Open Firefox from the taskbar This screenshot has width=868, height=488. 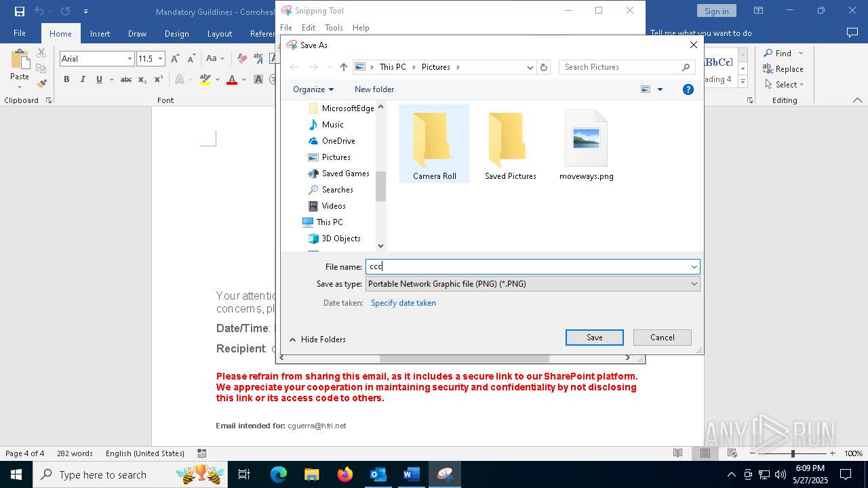[x=345, y=474]
